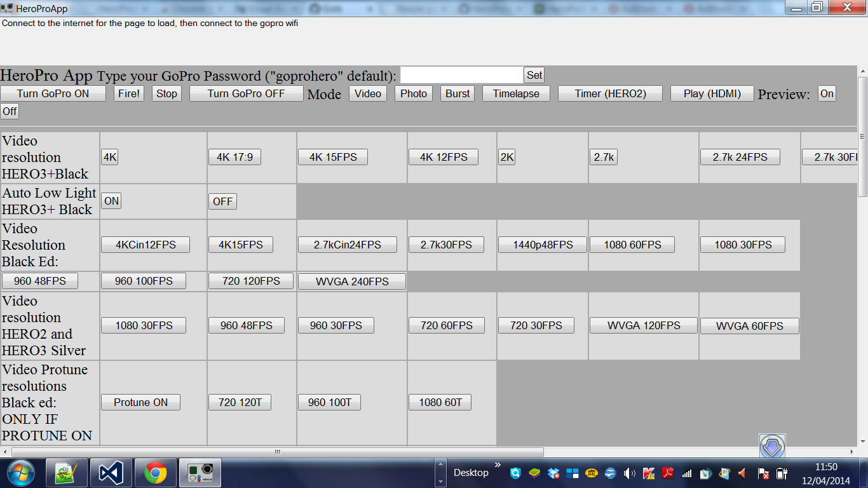Open the Dropbox tray icon

coord(553,473)
